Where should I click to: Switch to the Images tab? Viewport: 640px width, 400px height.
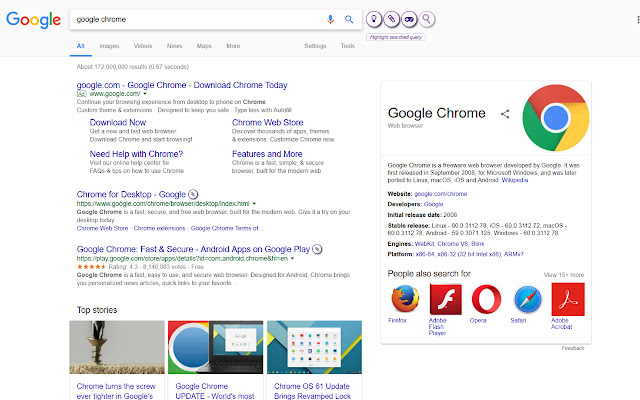point(109,46)
